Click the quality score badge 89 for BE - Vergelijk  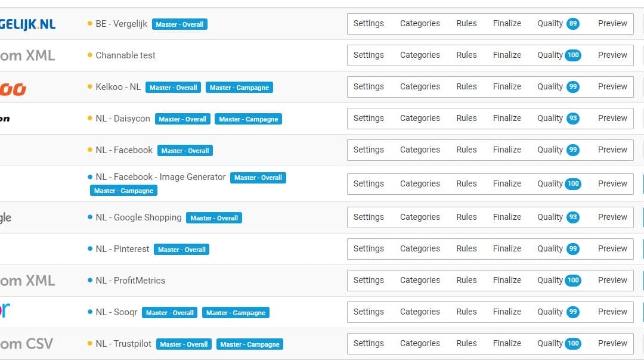click(573, 24)
